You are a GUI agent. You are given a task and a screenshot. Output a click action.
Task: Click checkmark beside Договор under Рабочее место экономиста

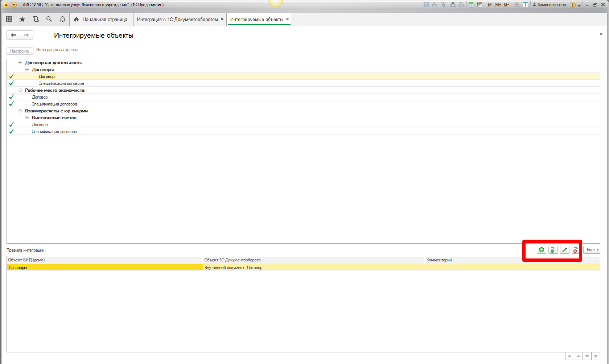[11, 97]
